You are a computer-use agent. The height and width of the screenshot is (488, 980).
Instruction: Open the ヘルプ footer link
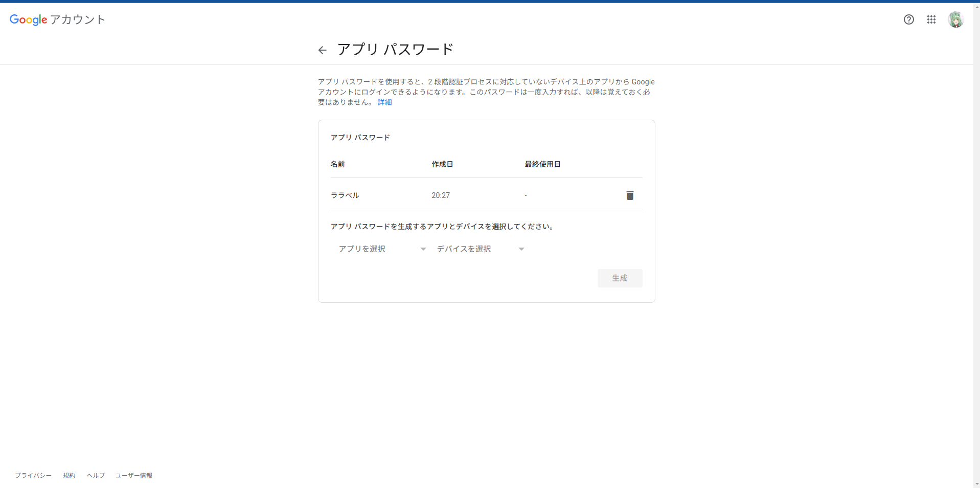coord(95,475)
